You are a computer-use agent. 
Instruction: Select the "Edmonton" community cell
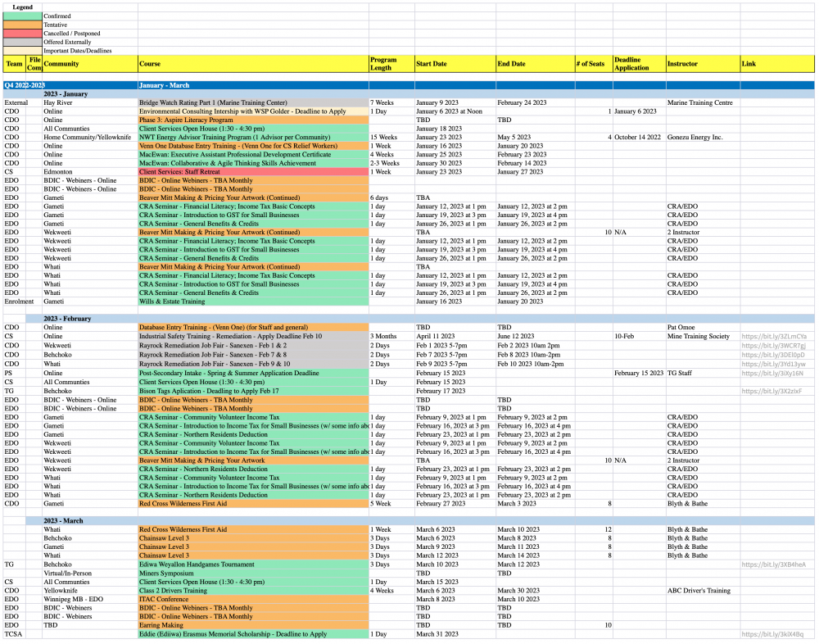click(90, 172)
